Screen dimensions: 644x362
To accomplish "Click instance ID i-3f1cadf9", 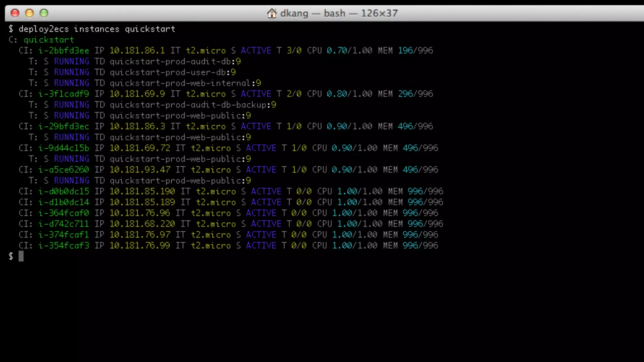I will pos(64,94).
